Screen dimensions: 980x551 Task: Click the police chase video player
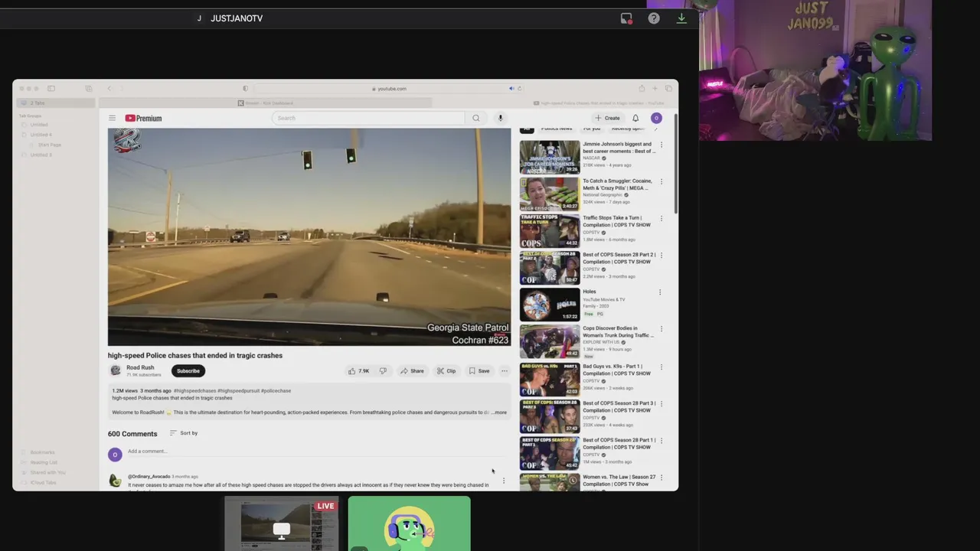click(309, 236)
